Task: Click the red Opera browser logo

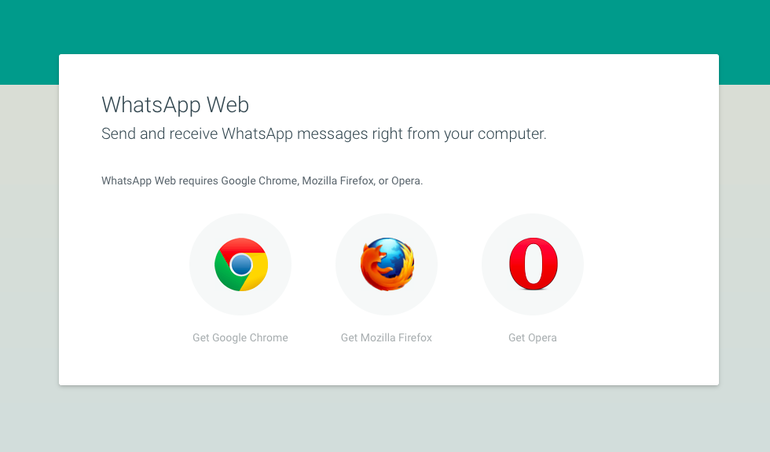Action: (x=533, y=264)
